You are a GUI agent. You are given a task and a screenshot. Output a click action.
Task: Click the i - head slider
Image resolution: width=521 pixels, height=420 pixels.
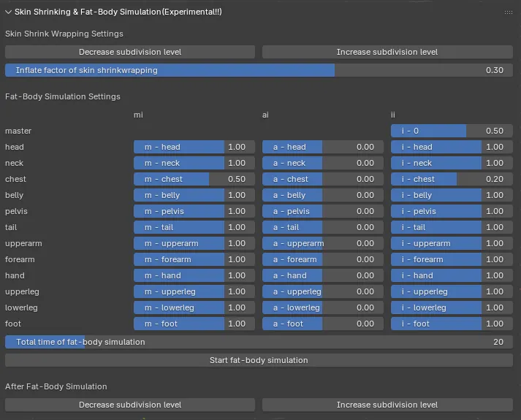[x=452, y=147]
